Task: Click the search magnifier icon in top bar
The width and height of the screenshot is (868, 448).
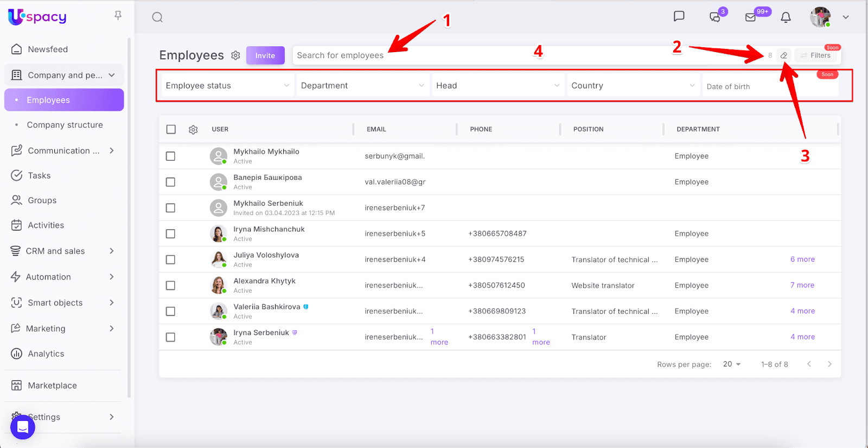Action: click(x=157, y=17)
